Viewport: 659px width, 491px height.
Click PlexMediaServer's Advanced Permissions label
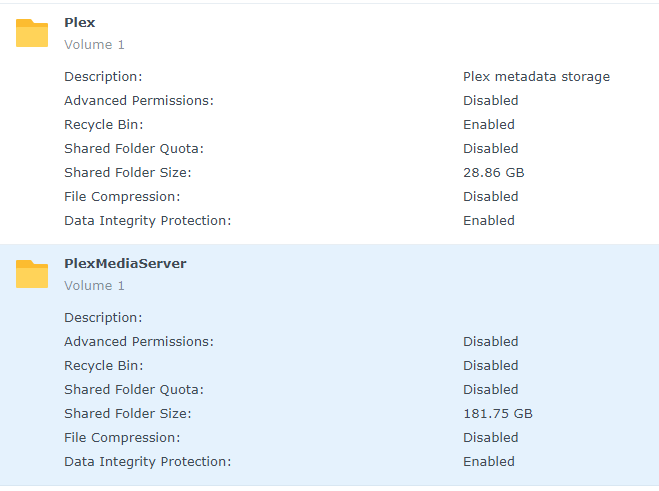pyautogui.click(x=139, y=342)
